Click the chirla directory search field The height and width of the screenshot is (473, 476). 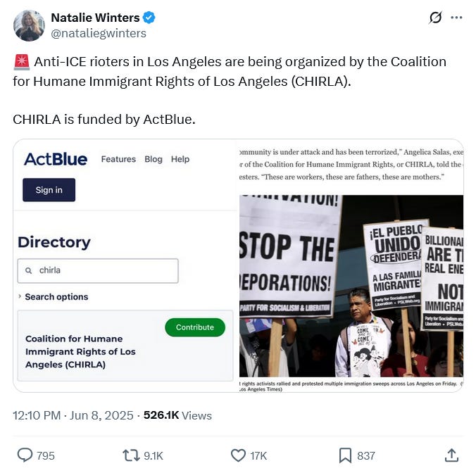tap(98, 270)
